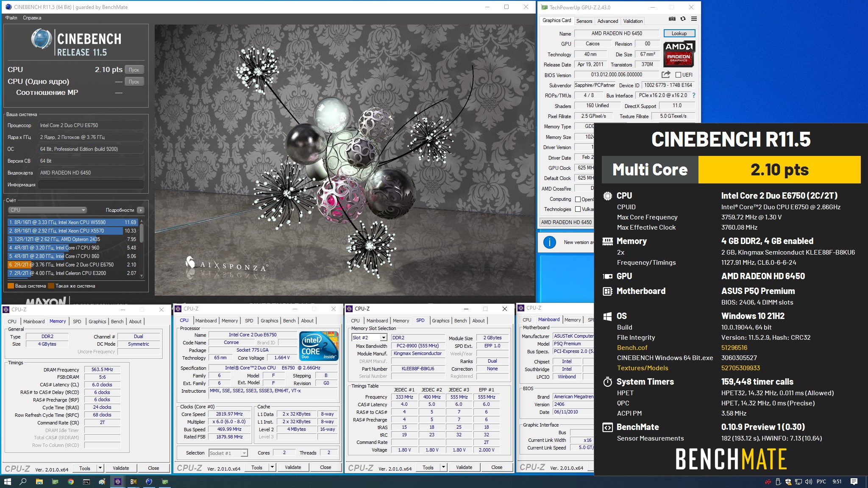
Task: Click the blue info icon below GPU-Z
Action: [x=550, y=242]
